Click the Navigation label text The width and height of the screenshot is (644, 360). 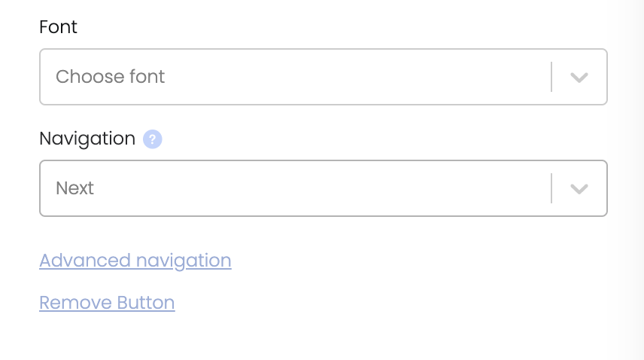pyautogui.click(x=87, y=139)
